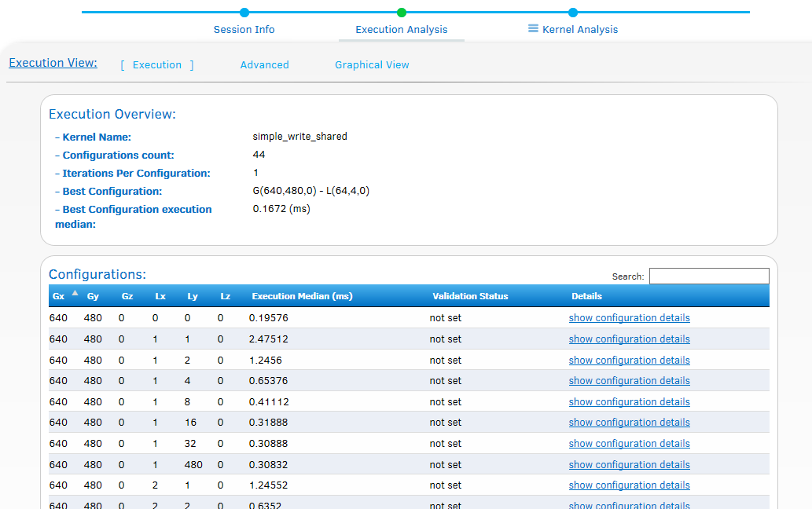This screenshot has width=812, height=509.
Task: Click the Gx column sort arrow
Action: (75, 293)
